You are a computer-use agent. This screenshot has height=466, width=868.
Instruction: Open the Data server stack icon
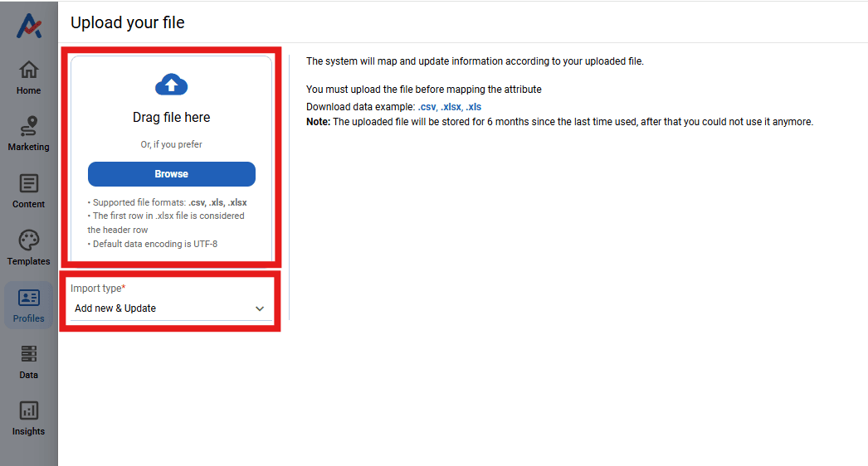29,354
